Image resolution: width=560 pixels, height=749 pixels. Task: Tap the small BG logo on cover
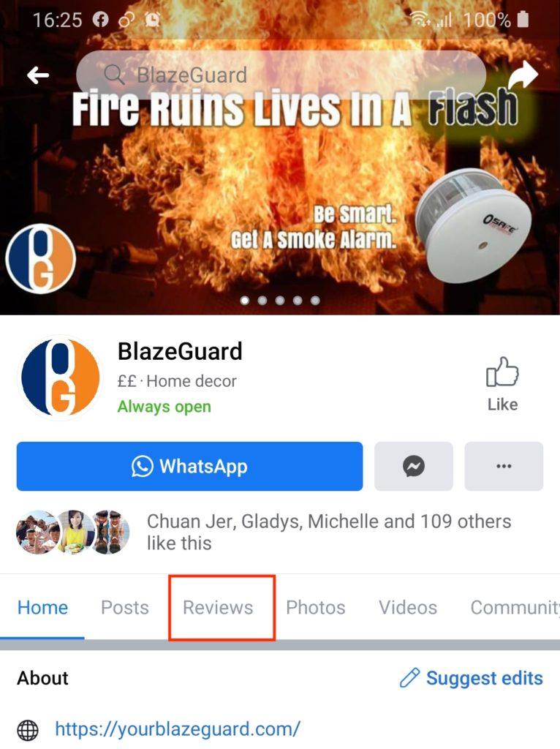41,258
